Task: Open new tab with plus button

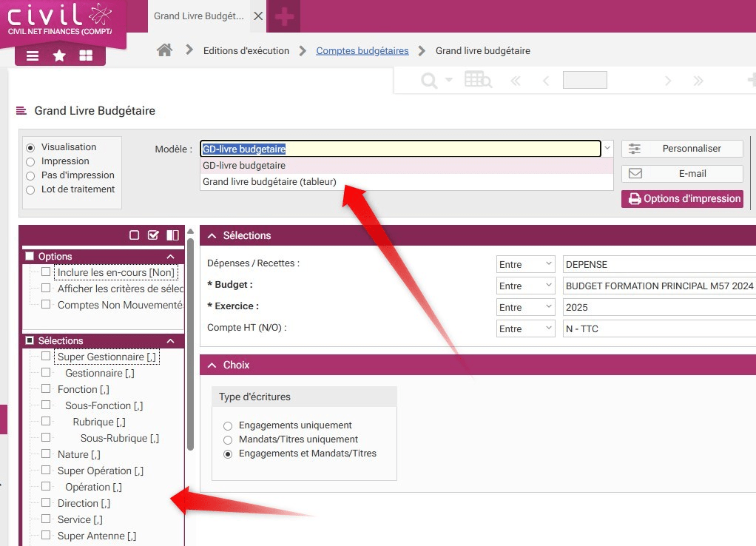Action: 284,16
